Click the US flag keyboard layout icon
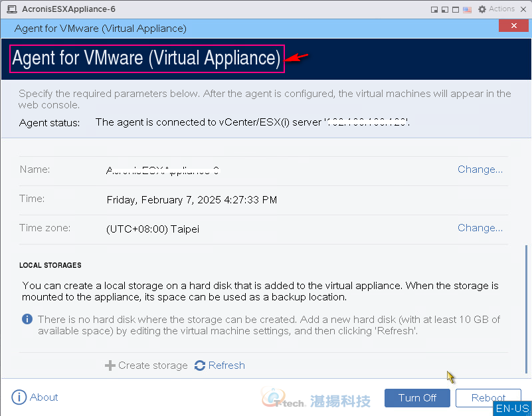 point(467,9)
